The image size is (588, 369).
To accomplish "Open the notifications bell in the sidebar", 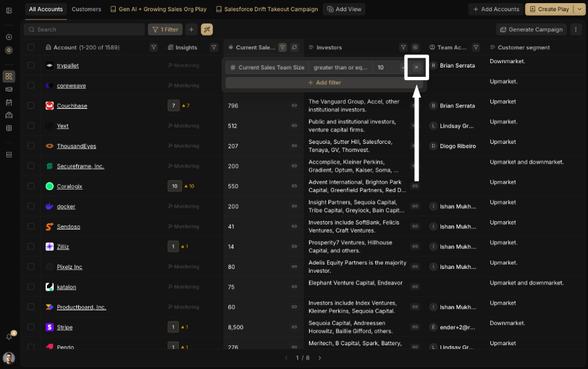I will pos(9,336).
